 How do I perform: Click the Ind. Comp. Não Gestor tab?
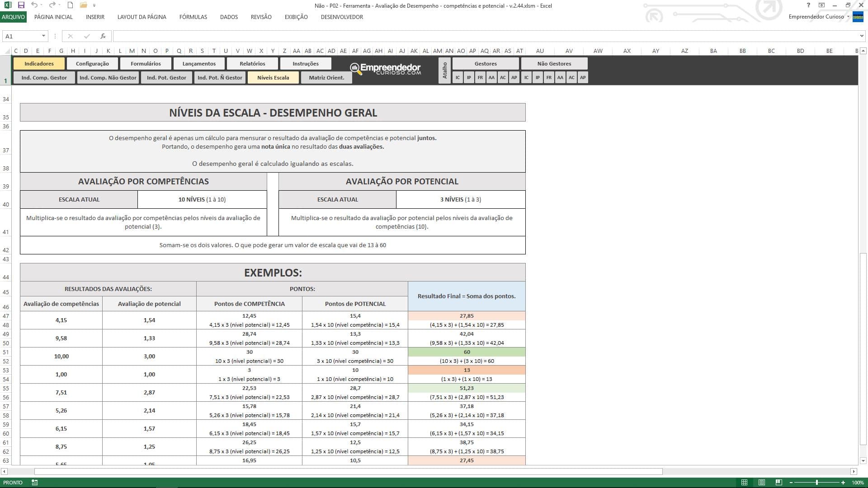pos(107,77)
